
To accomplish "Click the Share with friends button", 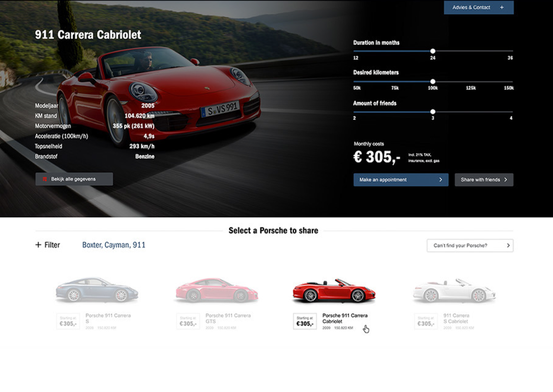I will pos(484,180).
